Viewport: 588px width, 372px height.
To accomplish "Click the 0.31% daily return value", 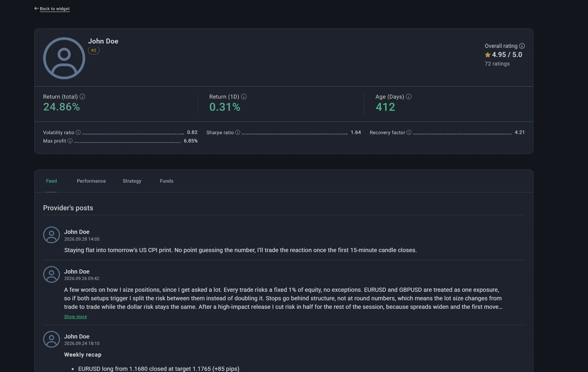I will tap(225, 107).
